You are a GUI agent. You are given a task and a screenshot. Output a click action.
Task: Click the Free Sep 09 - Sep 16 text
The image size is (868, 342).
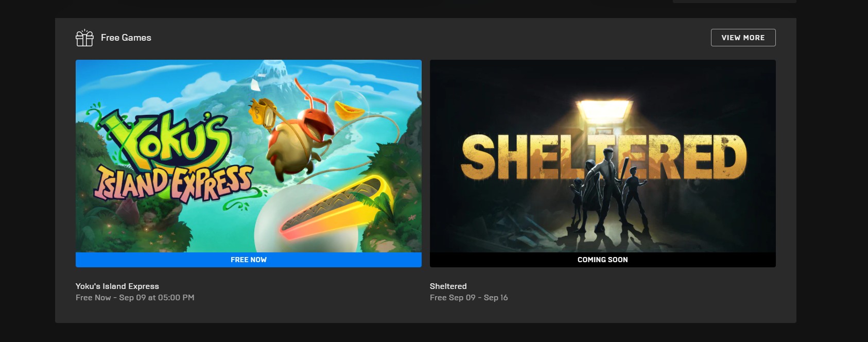469,298
